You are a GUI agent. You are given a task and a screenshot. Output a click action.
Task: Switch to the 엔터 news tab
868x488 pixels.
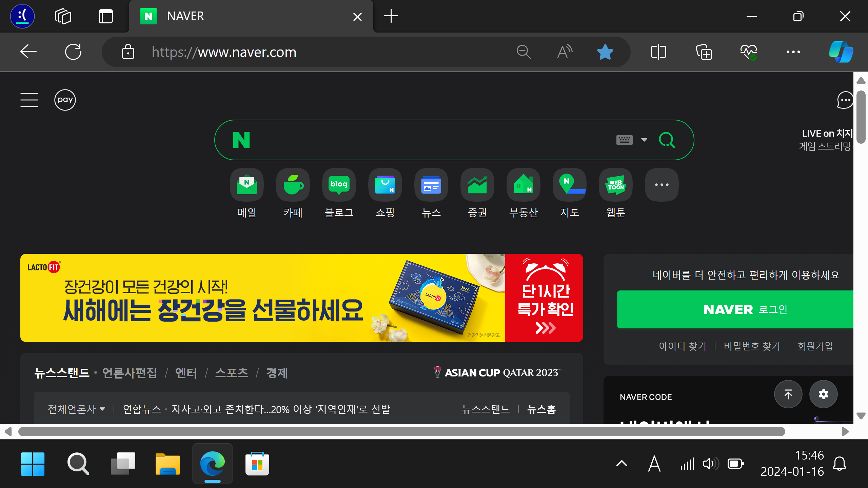pos(186,373)
